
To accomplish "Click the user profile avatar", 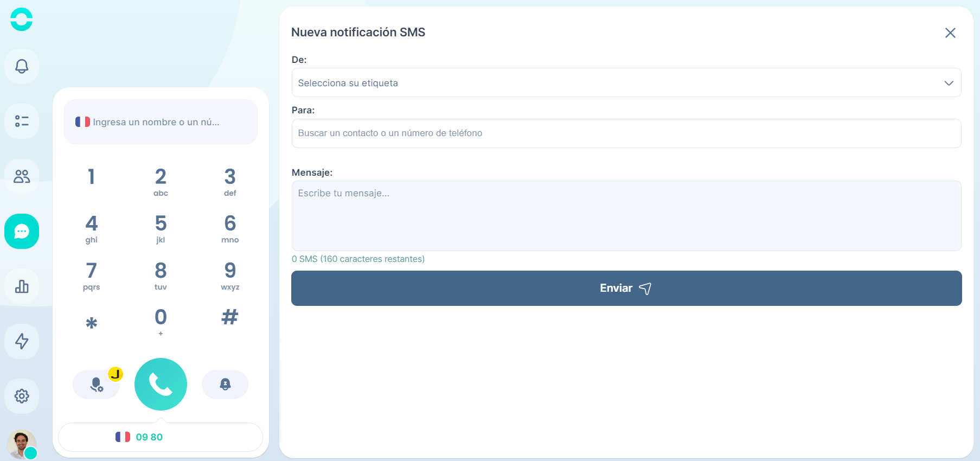I will pyautogui.click(x=22, y=445).
